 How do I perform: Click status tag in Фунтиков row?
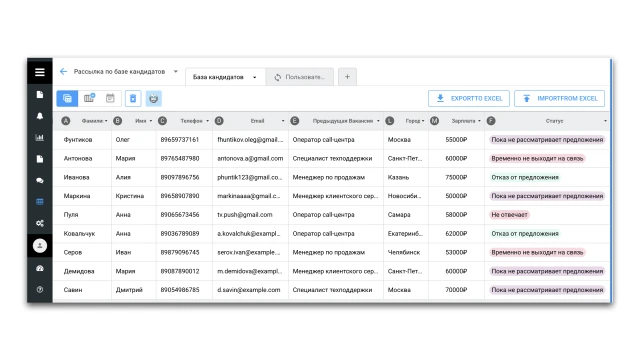point(547,140)
